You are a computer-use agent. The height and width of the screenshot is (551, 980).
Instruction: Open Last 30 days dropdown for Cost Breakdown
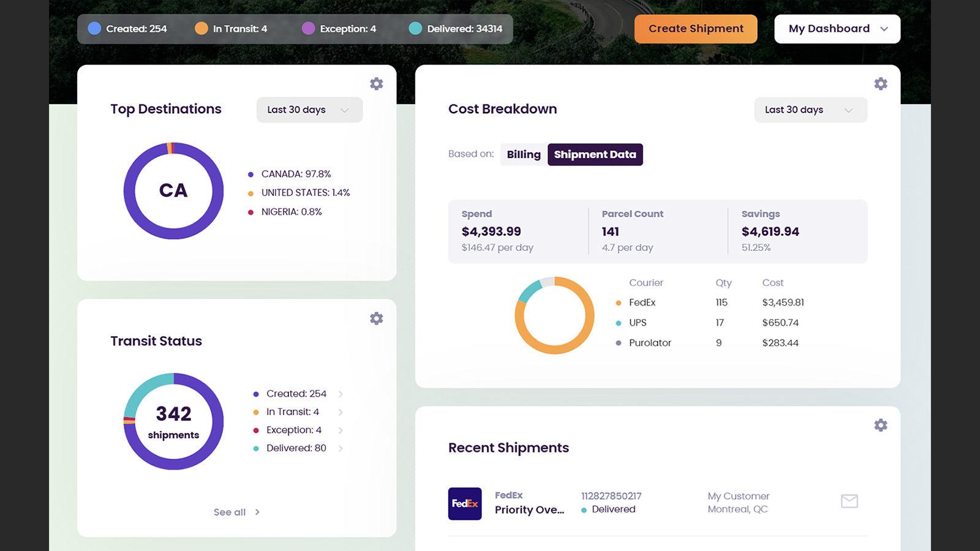click(810, 110)
